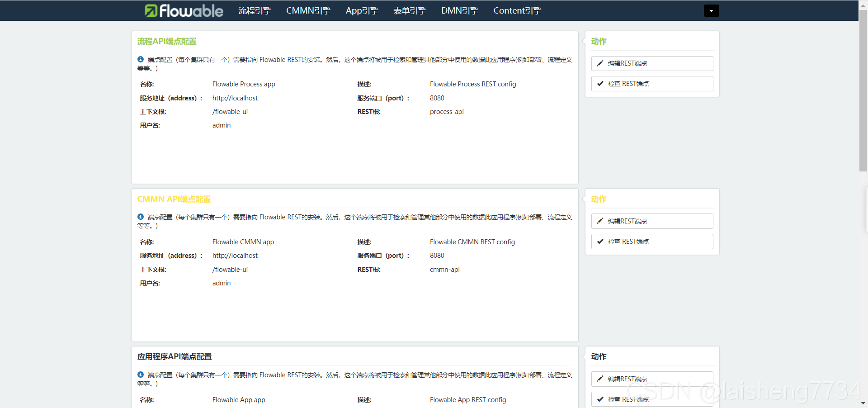Image resolution: width=868 pixels, height=408 pixels.
Task: Click 编辑REST端点 for 流程API端点配置
Action: [652, 63]
